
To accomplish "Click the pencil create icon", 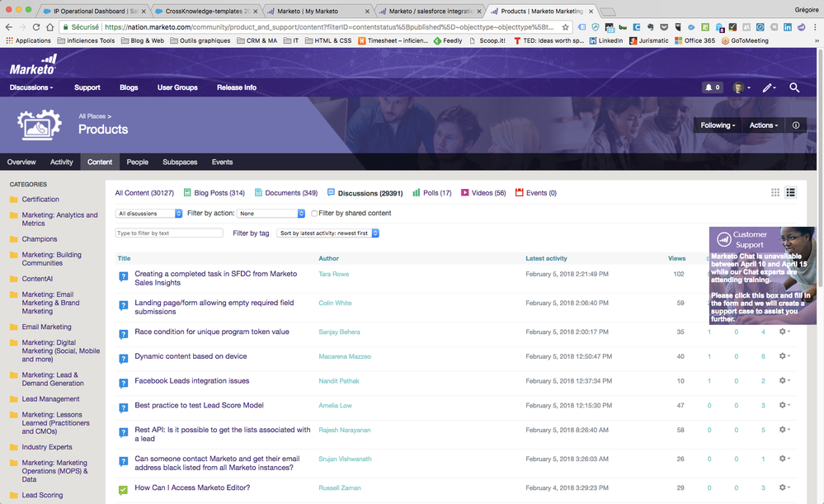I will pyautogui.click(x=769, y=87).
